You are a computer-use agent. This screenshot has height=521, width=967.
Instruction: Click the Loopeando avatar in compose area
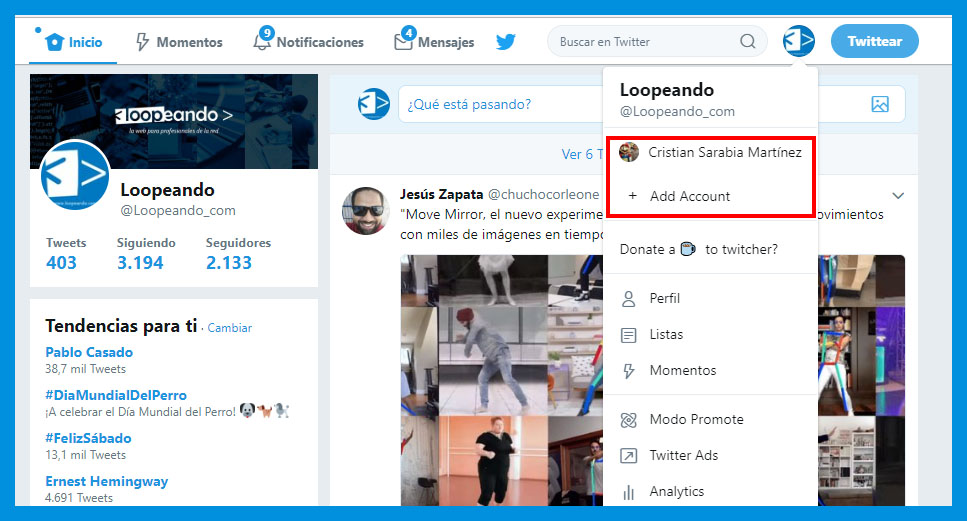tap(374, 104)
